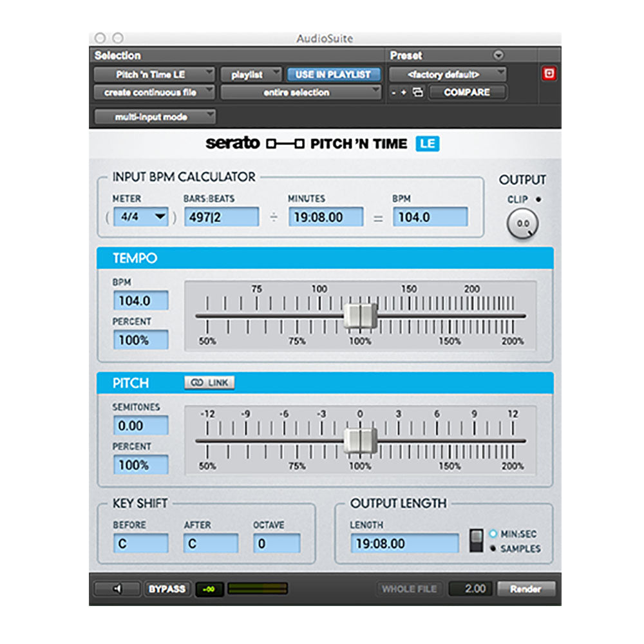Click the Tempo slider handle
644x644 pixels.
tap(359, 316)
